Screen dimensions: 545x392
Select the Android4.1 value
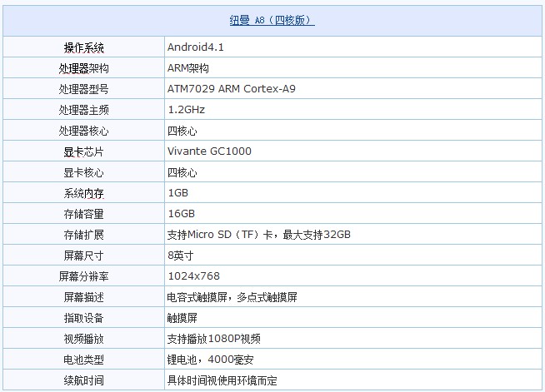point(195,47)
